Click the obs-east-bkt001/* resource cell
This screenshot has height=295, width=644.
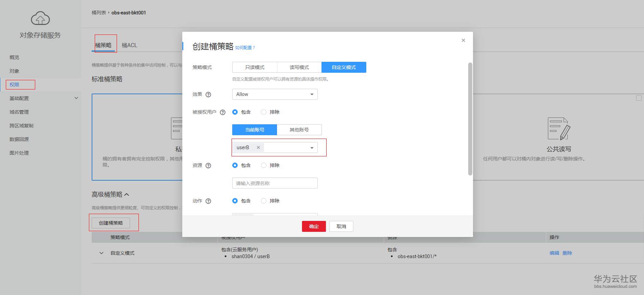click(x=417, y=256)
